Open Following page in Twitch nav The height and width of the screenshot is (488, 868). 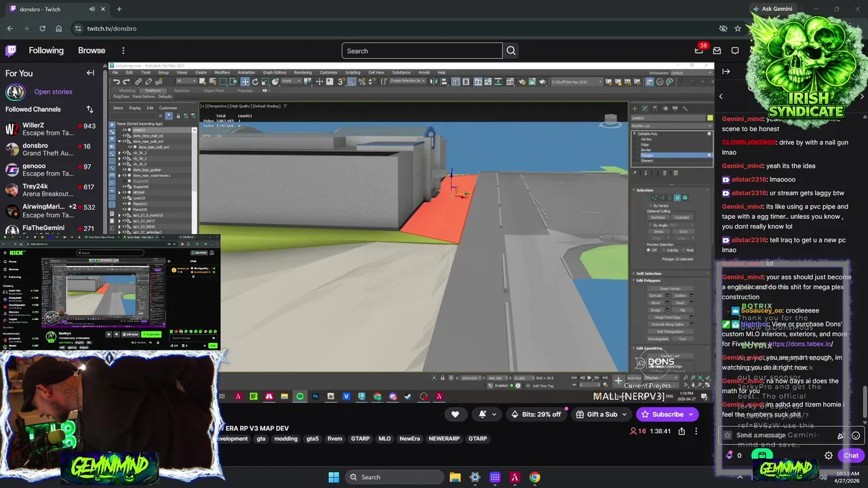click(46, 51)
